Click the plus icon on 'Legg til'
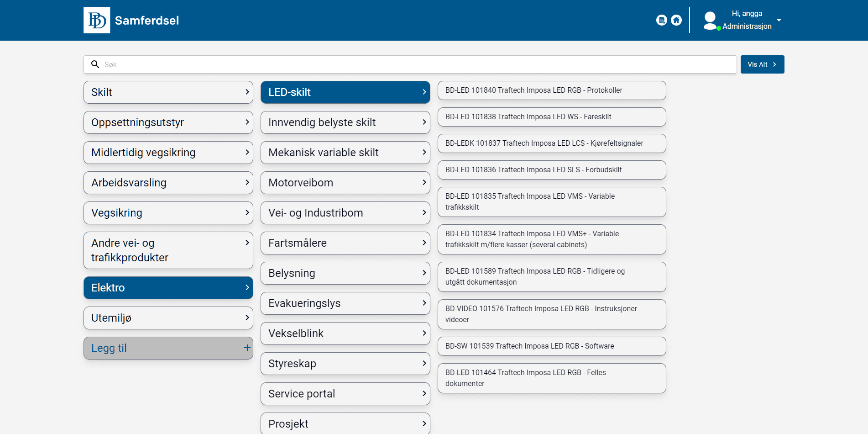This screenshot has width=868, height=434. tap(246, 348)
